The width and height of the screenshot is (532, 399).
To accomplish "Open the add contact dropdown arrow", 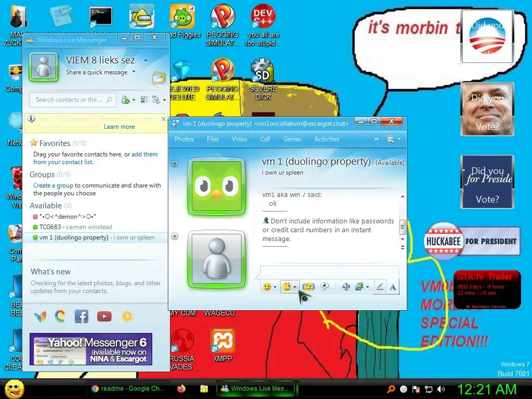I will tap(134, 100).
